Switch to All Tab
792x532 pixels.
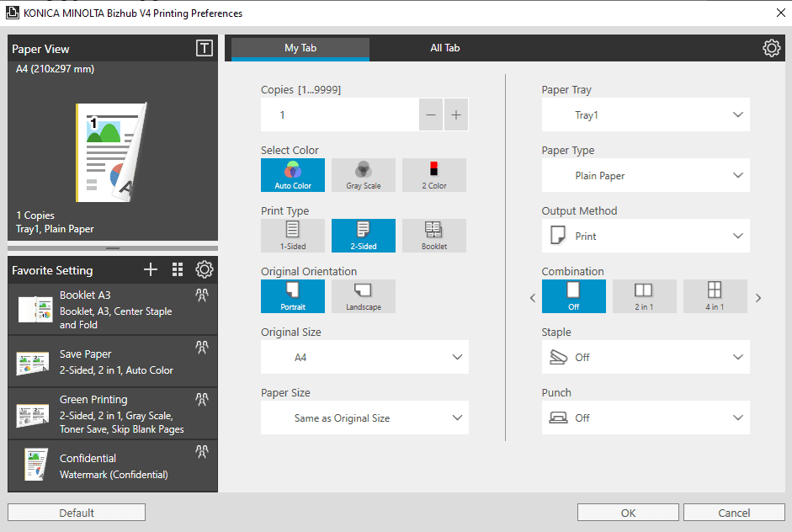click(445, 48)
